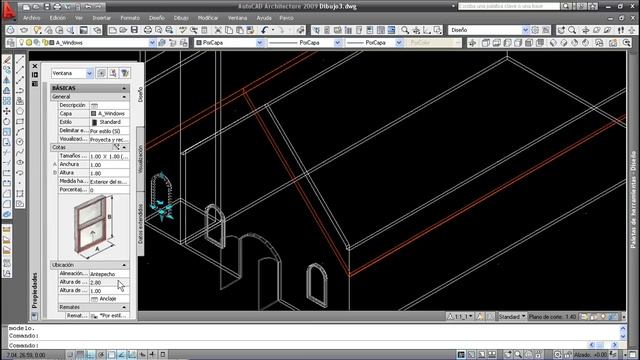Viewport: 640px width, 360px height.
Task: Click the Cut scissors icon
Action: (x=218, y=30)
